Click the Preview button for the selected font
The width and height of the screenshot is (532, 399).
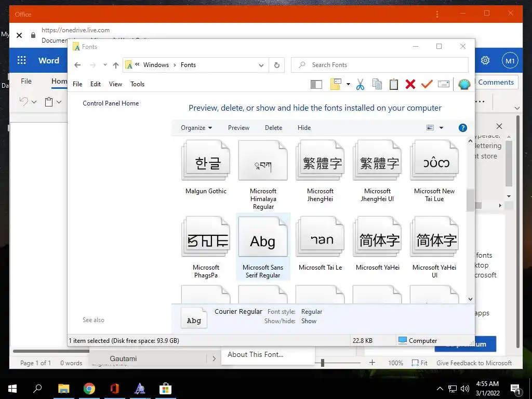click(x=238, y=128)
